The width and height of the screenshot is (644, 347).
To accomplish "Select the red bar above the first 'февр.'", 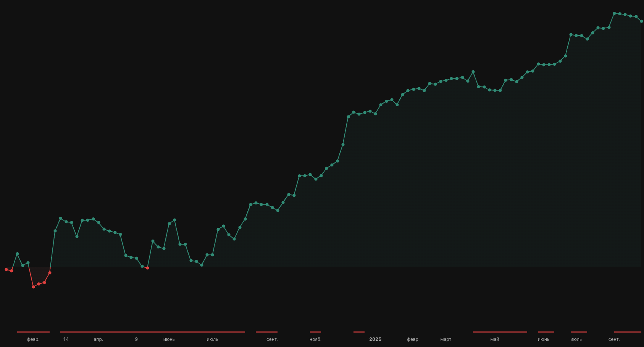I will click(x=33, y=332).
